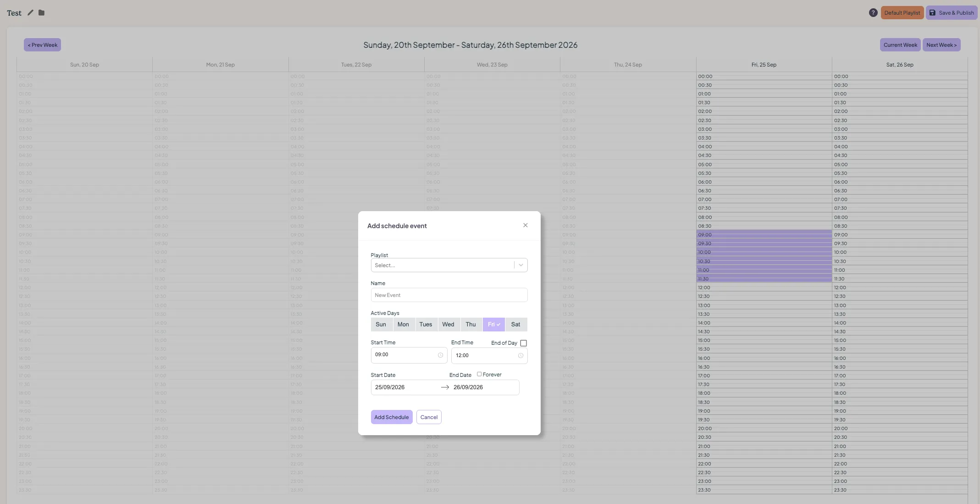Screen dimensions: 980x504
Task: Click the Add Schedule button
Action: [392, 417]
